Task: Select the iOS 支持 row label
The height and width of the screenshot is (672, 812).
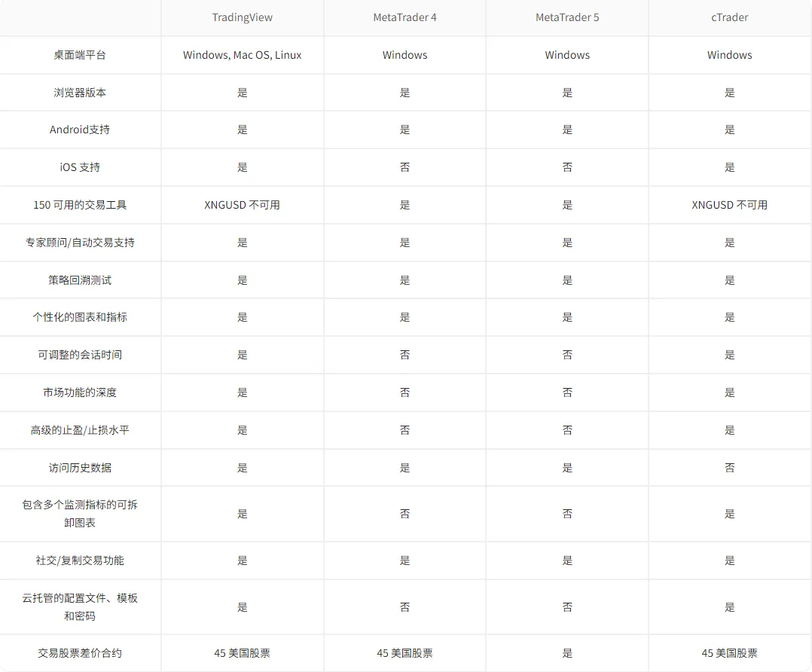Action: coord(80,166)
